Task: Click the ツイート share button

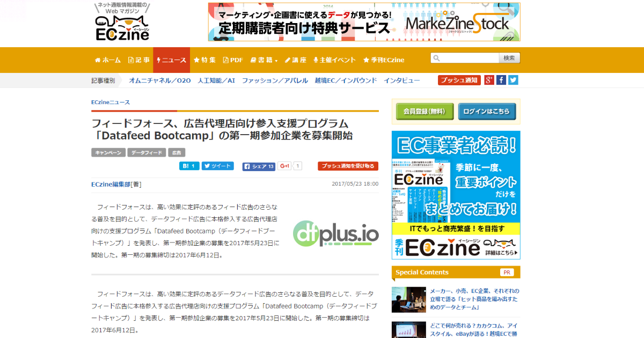Action: [x=217, y=166]
